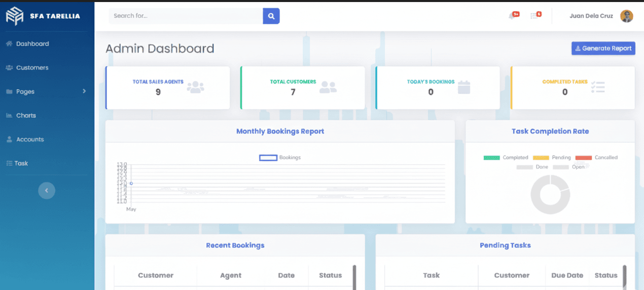Click in the Search for... field
The image size is (644, 290).
[x=186, y=16]
